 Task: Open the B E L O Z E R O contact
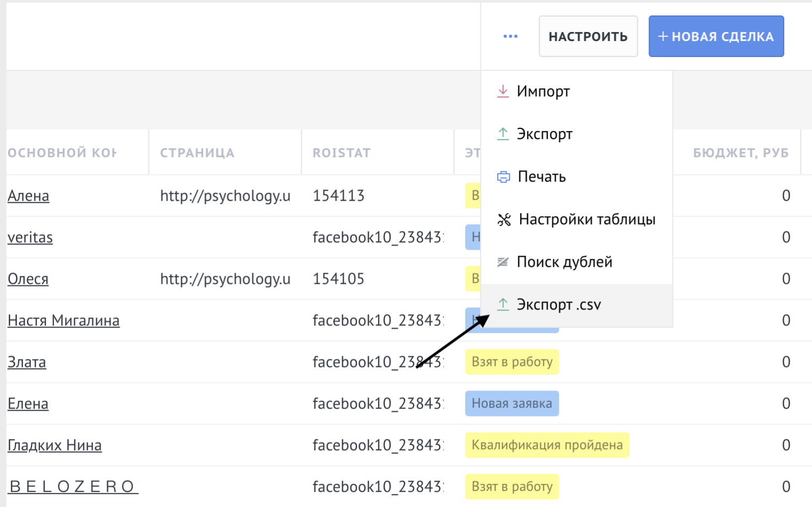73,487
